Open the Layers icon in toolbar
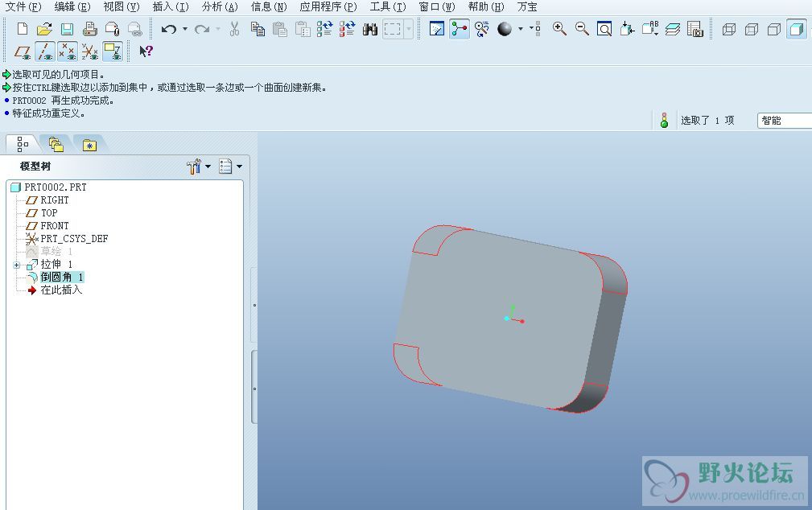This screenshot has height=510, width=812. [x=673, y=28]
